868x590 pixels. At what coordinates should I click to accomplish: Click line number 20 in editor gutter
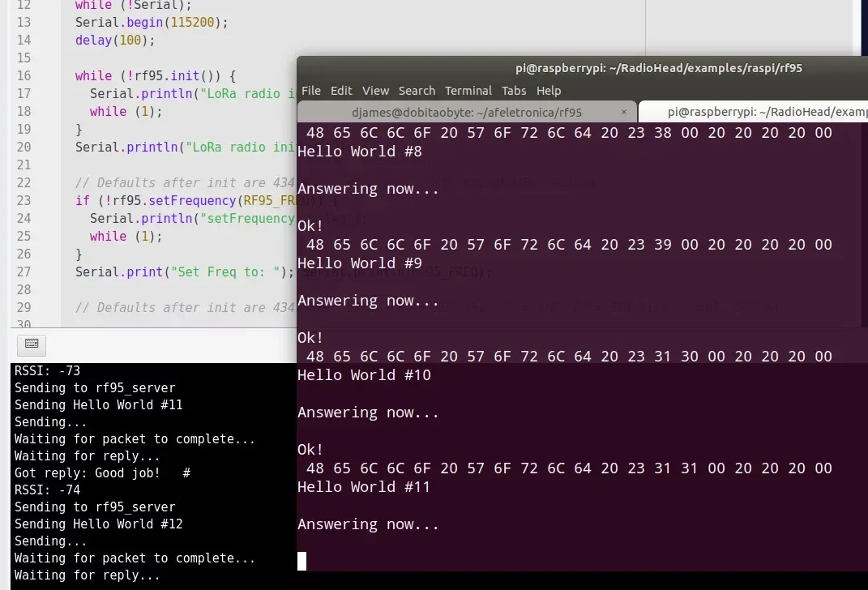[x=24, y=147]
